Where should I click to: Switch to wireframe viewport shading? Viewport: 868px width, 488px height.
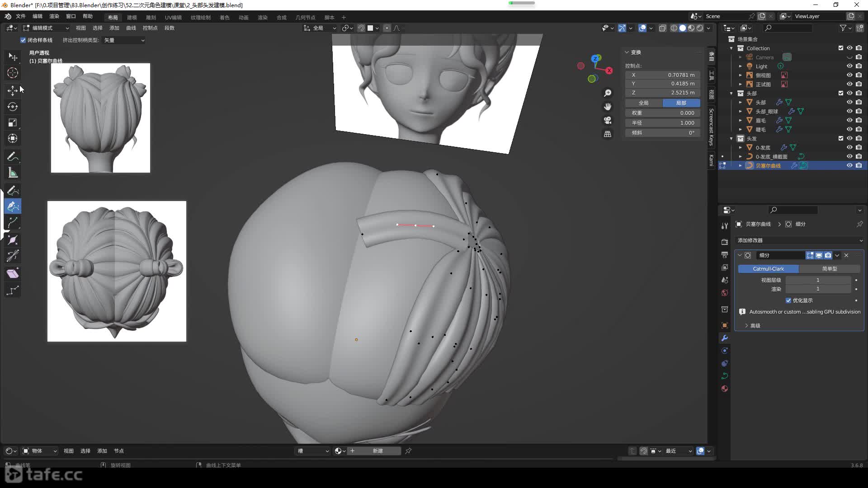(x=674, y=28)
